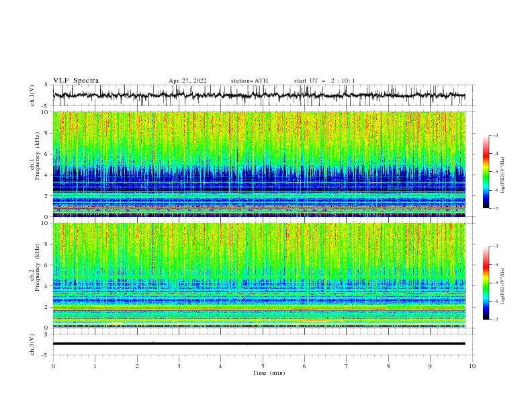Click the "-7" tick on upper colorbar

496,208
